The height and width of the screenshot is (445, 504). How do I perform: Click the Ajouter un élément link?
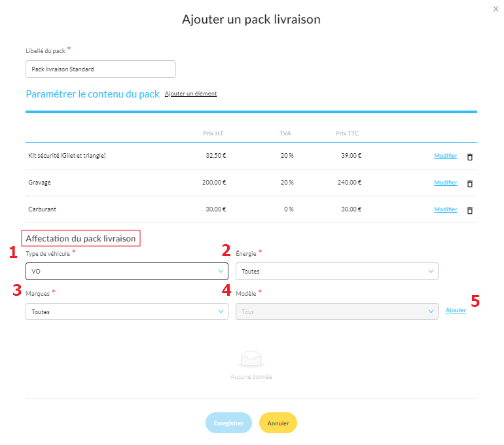click(190, 94)
